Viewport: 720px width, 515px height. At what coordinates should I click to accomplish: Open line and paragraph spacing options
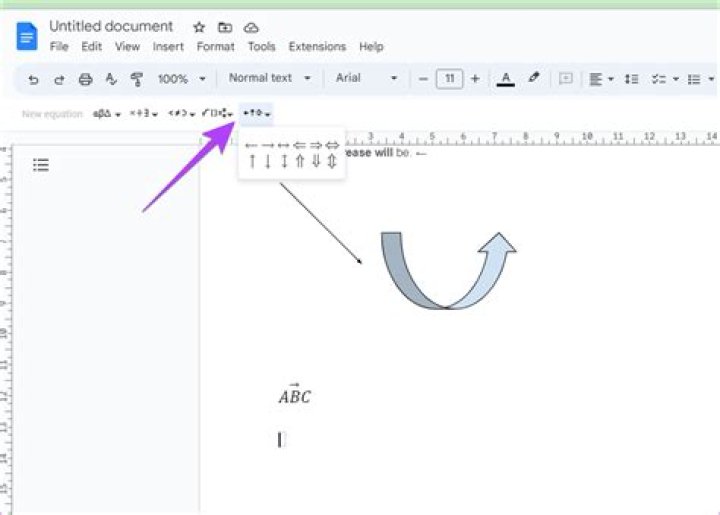[631, 79]
